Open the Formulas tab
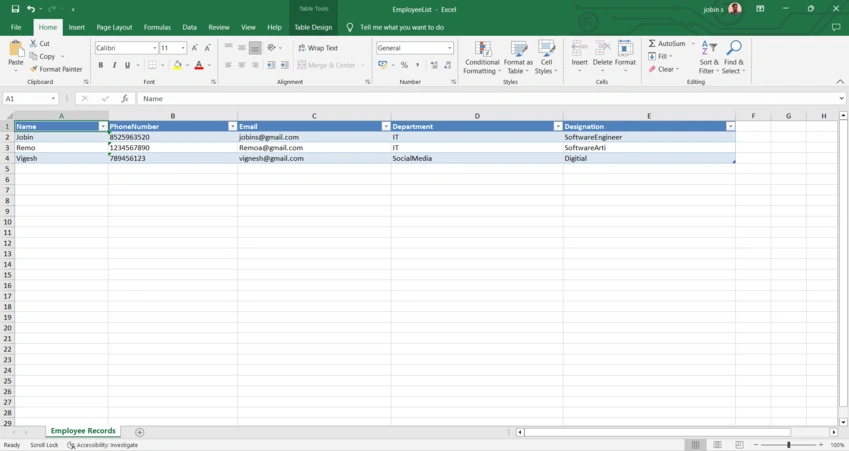849x451 pixels. [x=157, y=27]
